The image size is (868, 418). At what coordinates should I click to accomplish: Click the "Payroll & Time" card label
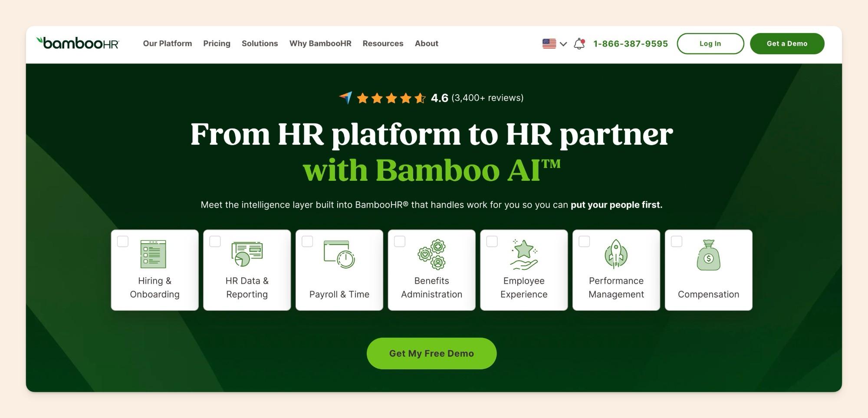click(339, 294)
